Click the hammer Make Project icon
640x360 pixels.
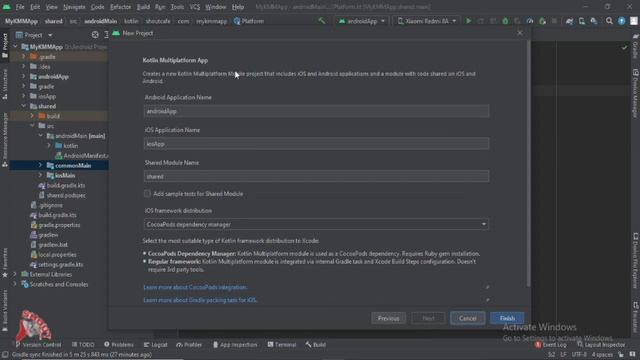(322, 21)
